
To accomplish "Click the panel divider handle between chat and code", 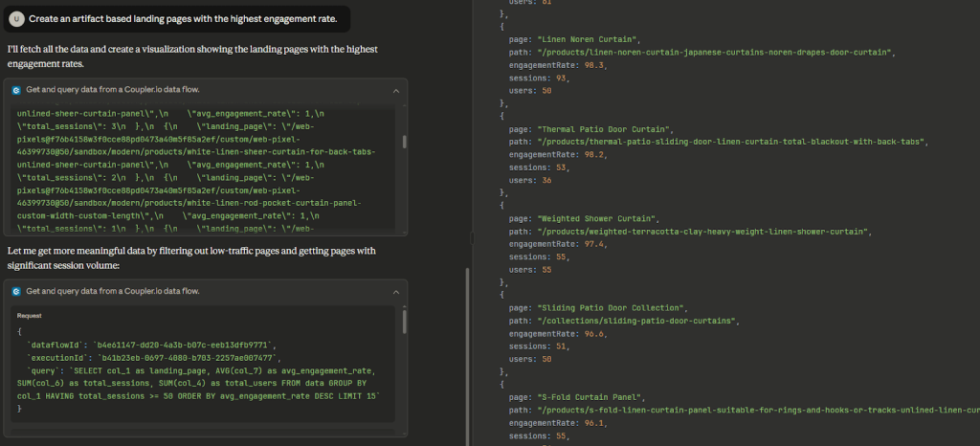I will [x=472, y=238].
